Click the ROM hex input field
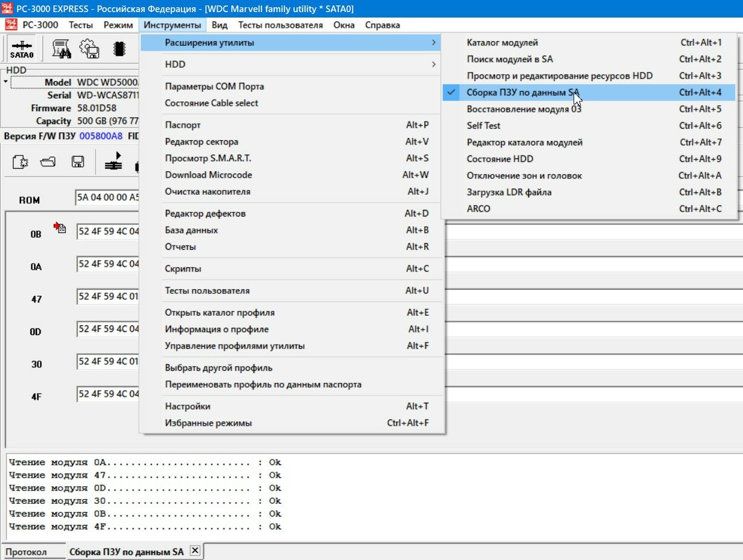This screenshot has width=743, height=560. pyautogui.click(x=108, y=198)
